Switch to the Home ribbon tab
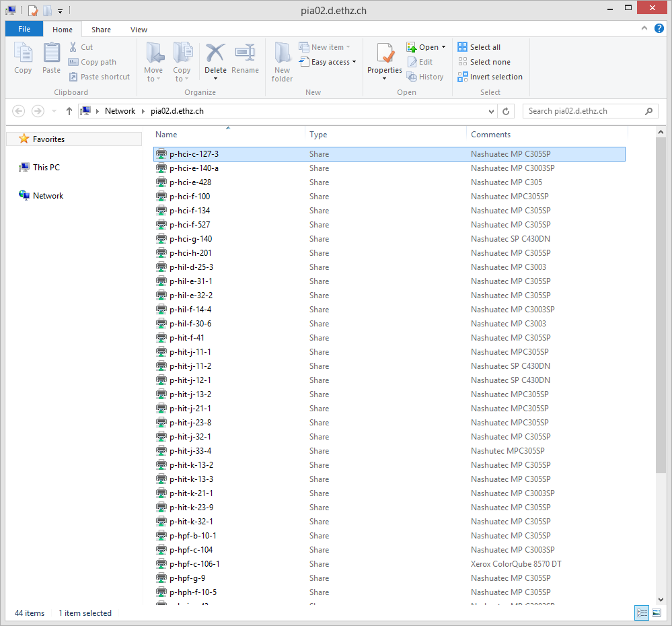 pyautogui.click(x=63, y=29)
